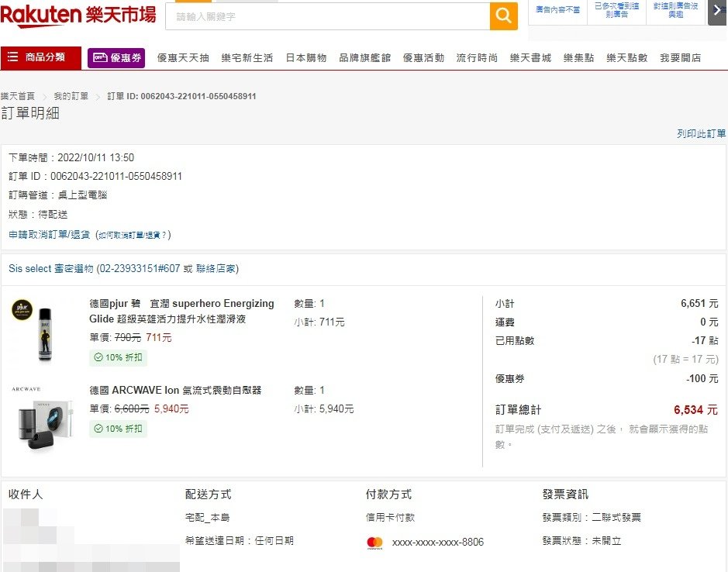Open pjur superhero Energizing Glide product title
This screenshot has width=728, height=572.
[x=181, y=311]
